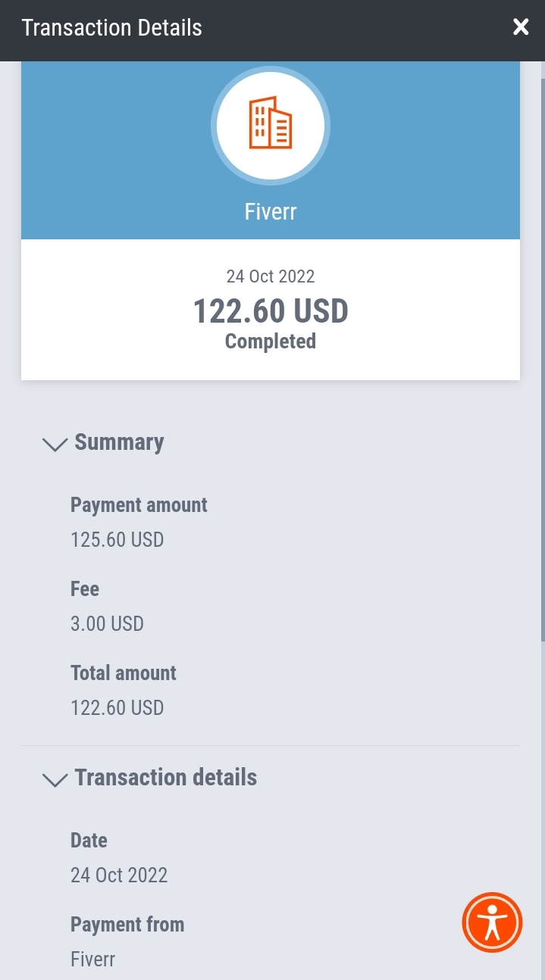Select the 24 Oct 2022 header date
This screenshot has width=545, height=980.
271,276
